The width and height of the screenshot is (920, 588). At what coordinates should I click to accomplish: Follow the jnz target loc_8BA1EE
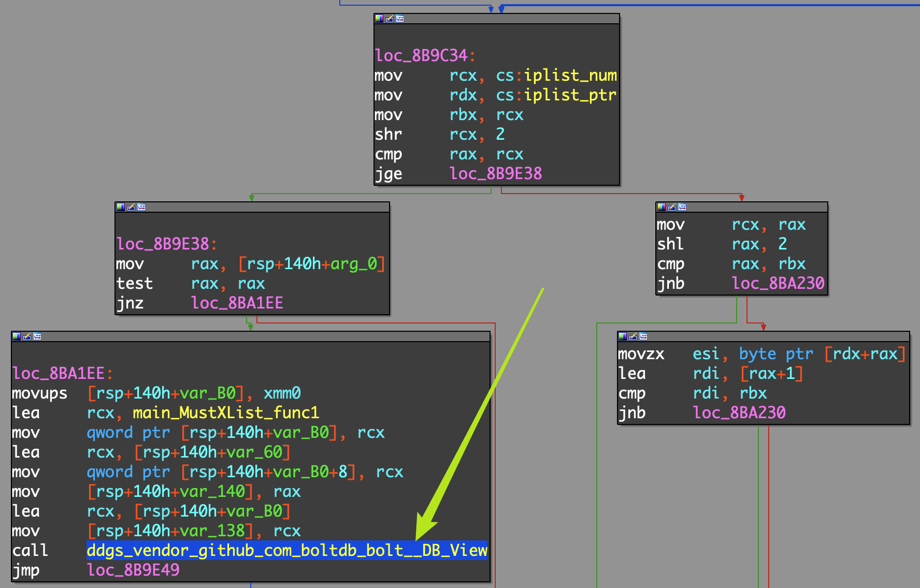[237, 303]
